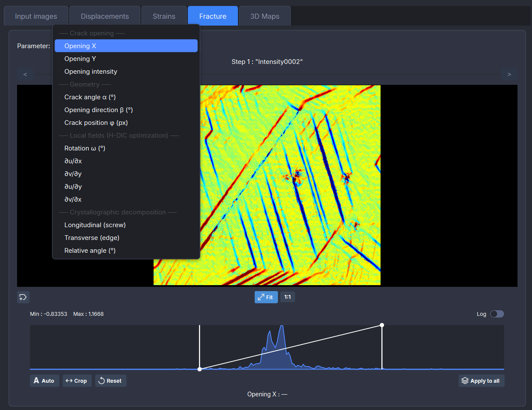Click the 1:1 zoom icon

tap(287, 297)
